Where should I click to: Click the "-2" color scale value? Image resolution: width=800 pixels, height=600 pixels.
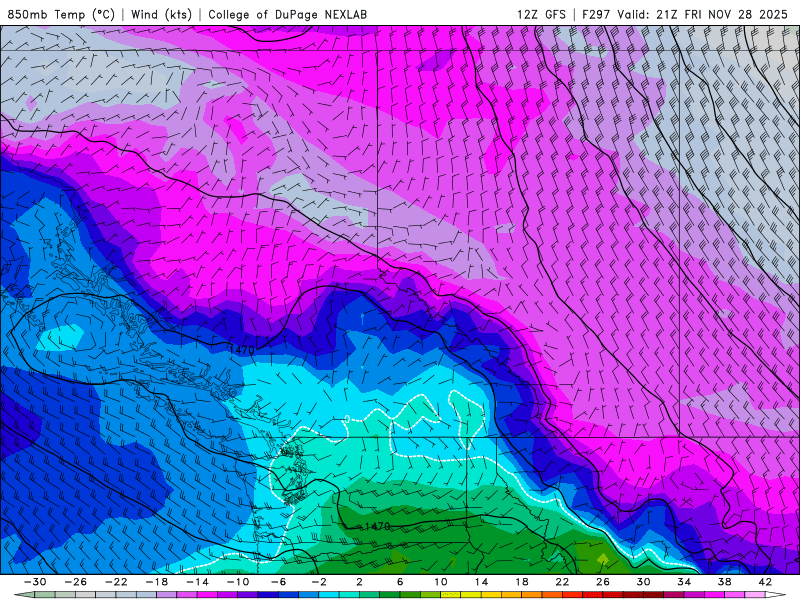point(319,582)
